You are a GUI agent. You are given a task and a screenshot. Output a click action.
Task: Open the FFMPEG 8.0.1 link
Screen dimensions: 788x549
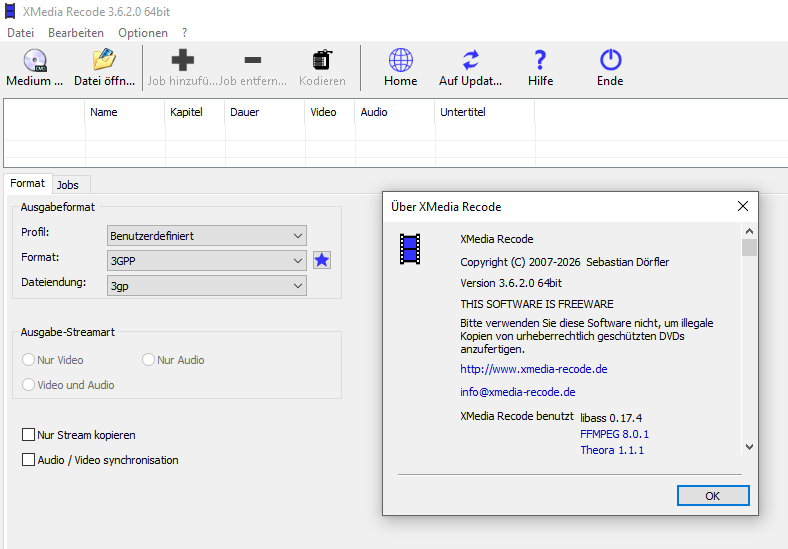click(x=614, y=434)
